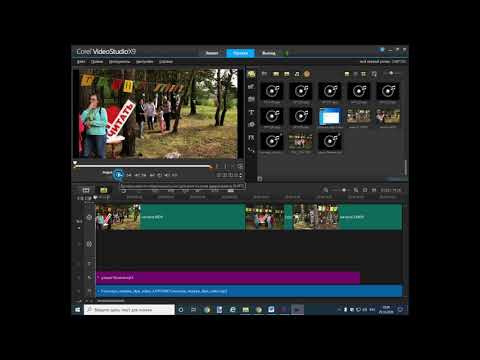Select the blue music track clip
The image size is (480, 360).
click(x=249, y=291)
